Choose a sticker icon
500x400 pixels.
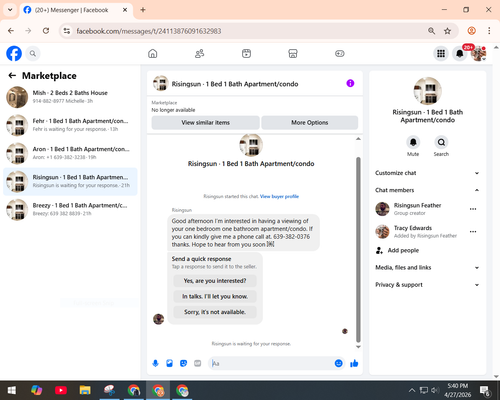(x=183, y=363)
